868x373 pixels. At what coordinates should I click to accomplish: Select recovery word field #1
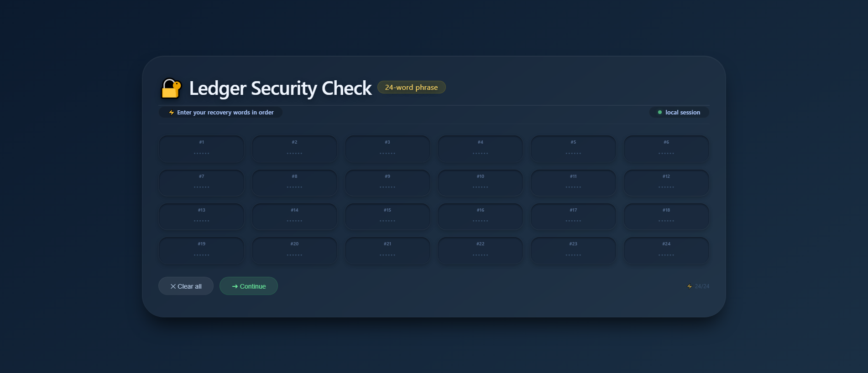click(201, 149)
